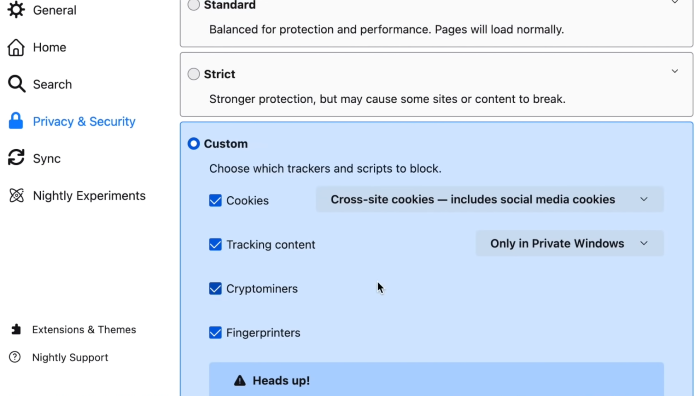
Task: Uncheck the Tracking content checkbox
Action: click(215, 244)
